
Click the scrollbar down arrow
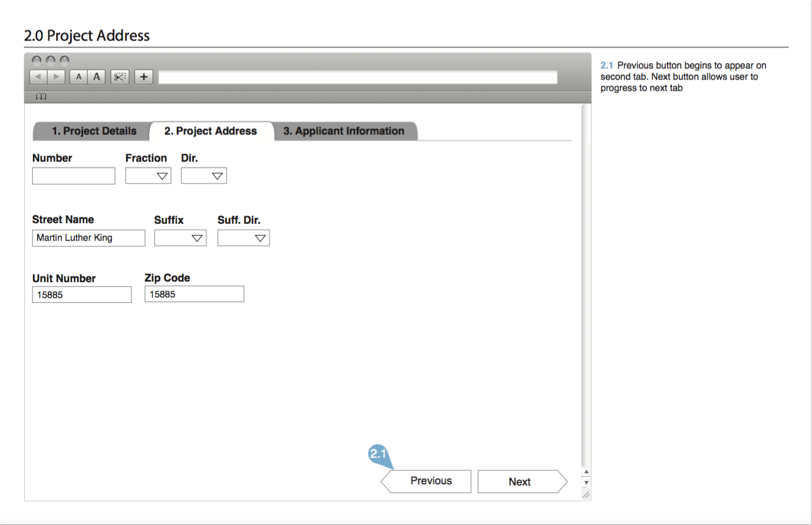(586, 483)
